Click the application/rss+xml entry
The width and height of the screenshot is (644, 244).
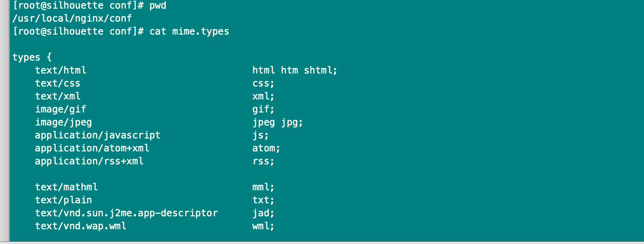[89, 161]
